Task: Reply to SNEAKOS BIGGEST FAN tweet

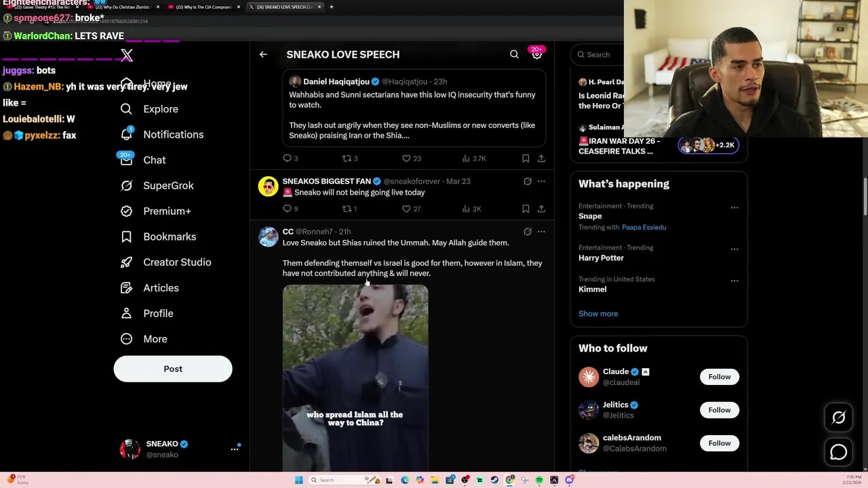Action: 291,209
